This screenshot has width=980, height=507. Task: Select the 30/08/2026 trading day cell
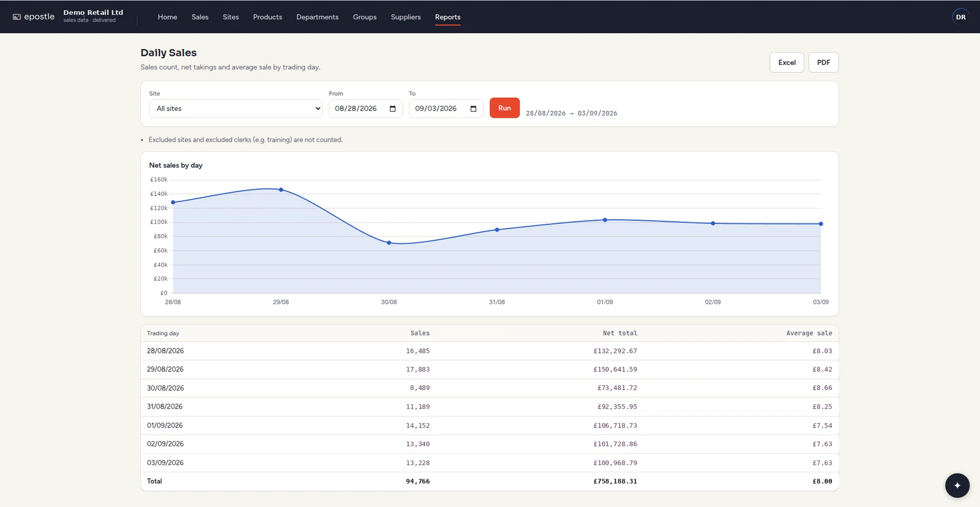coord(165,388)
